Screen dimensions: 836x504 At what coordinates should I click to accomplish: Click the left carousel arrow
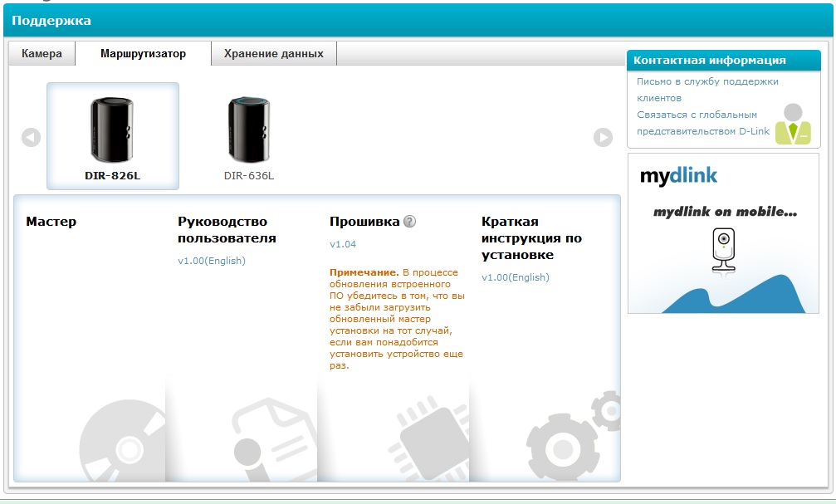[x=31, y=137]
